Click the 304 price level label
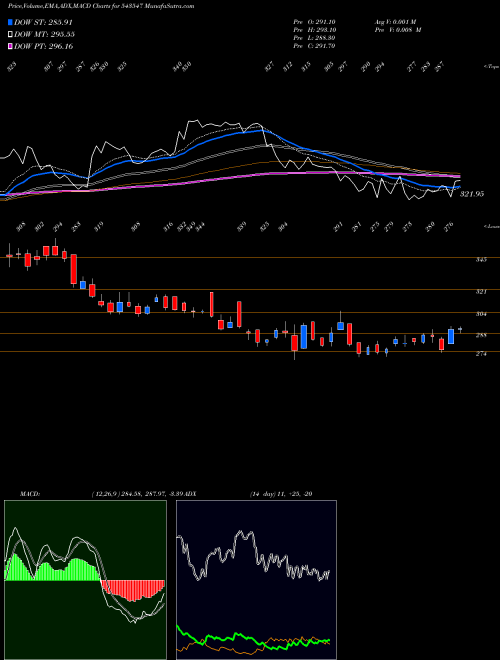The height and width of the screenshot is (660, 500). pyautogui.click(x=481, y=314)
